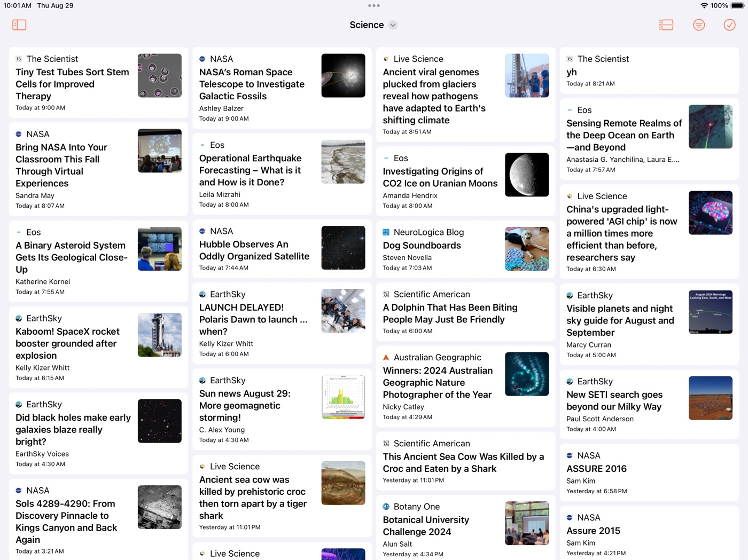The image size is (748, 560).
Task: Open 'Sols 4289-4290' NASA article
Action: point(98,519)
